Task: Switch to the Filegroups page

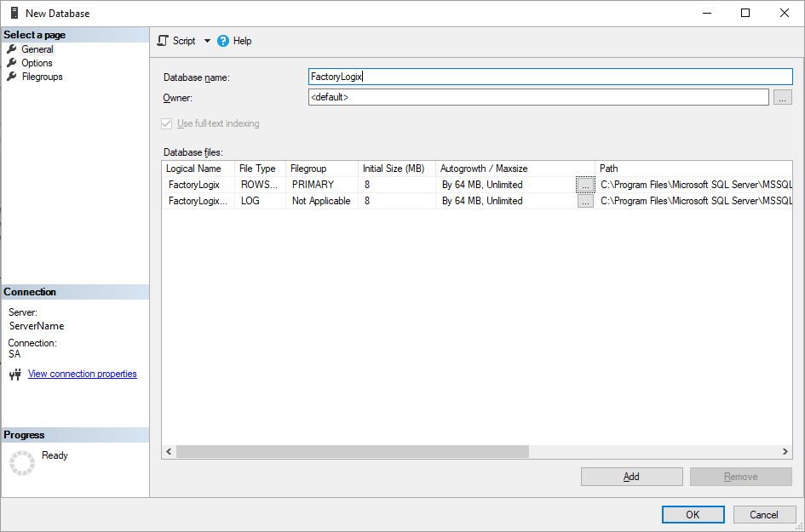Action: [41, 76]
